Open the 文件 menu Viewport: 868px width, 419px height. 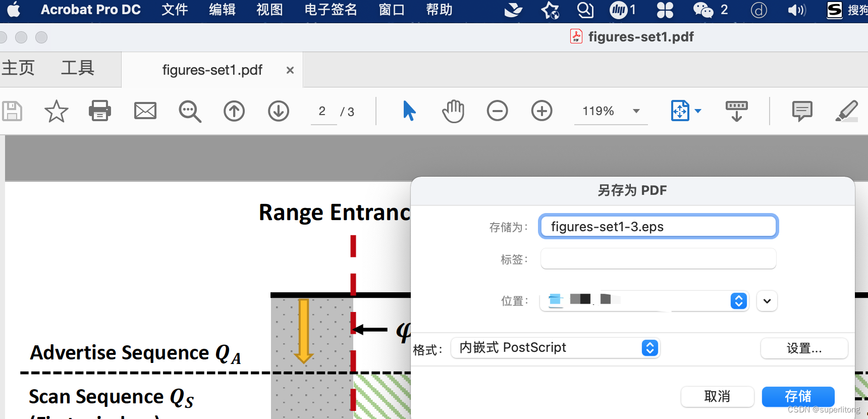pos(175,10)
